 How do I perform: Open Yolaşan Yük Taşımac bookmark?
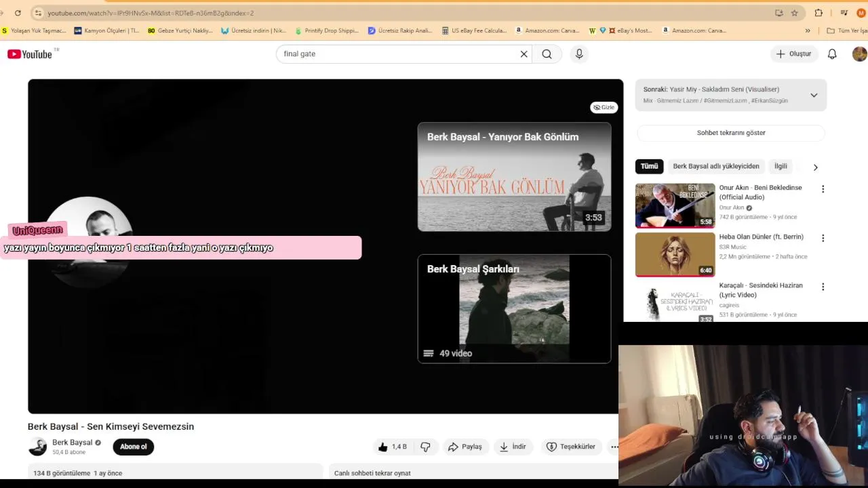pos(34,30)
